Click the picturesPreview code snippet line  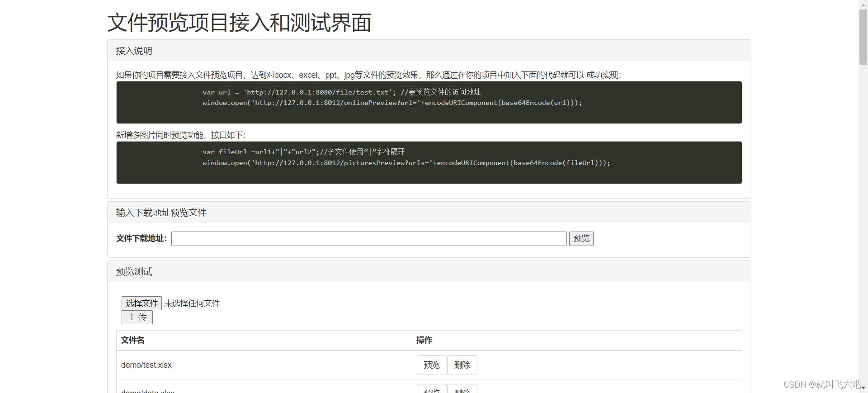[406, 163]
